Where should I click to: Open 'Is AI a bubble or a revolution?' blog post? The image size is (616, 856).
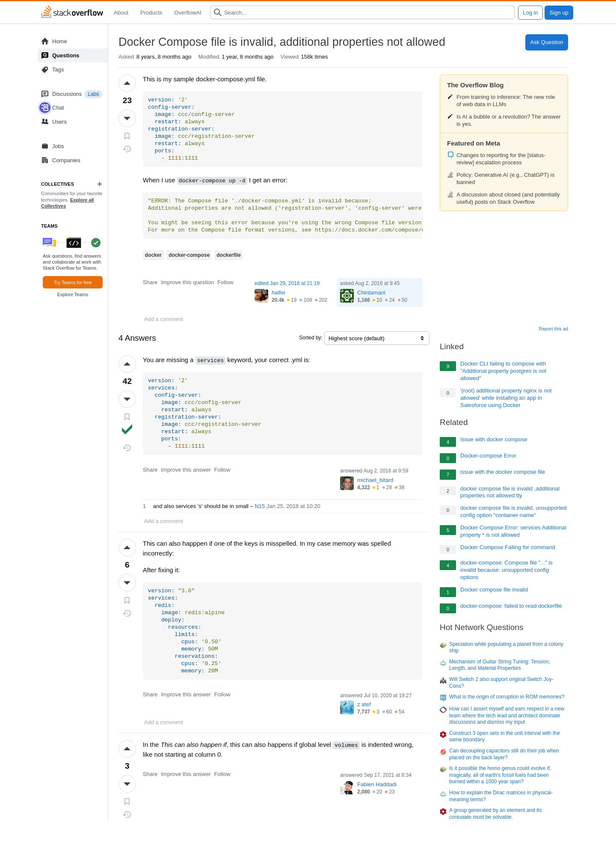[x=508, y=120]
